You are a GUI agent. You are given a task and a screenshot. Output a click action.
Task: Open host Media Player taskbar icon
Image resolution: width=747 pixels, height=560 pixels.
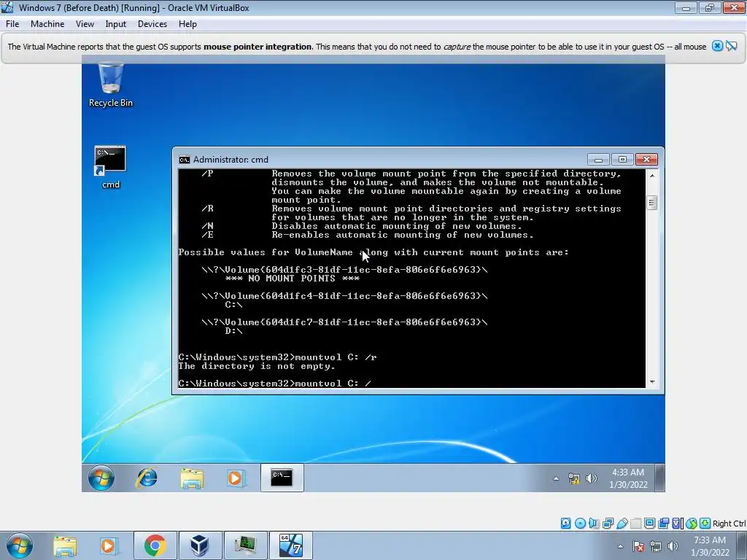click(x=109, y=545)
